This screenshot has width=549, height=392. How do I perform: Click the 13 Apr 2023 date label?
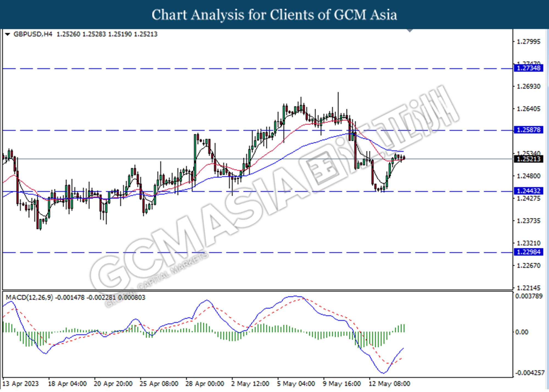(x=21, y=384)
